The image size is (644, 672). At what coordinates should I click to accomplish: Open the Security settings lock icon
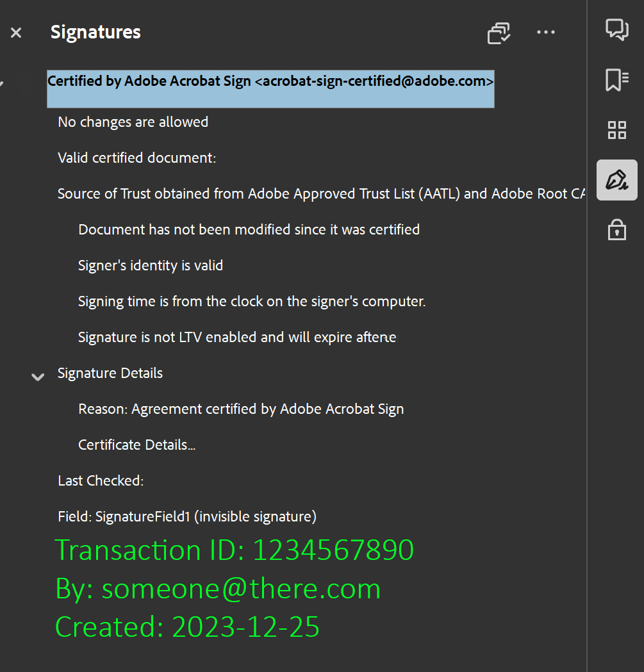click(616, 230)
